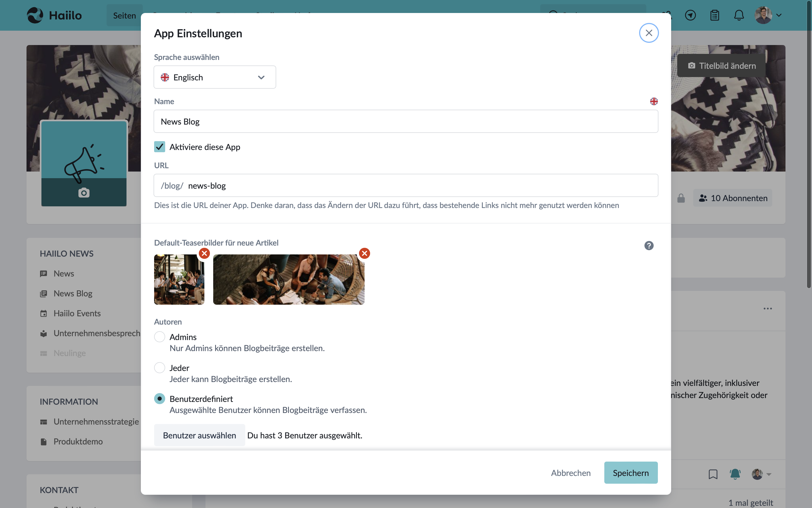Close the App Einstellungen dialog

(648, 33)
